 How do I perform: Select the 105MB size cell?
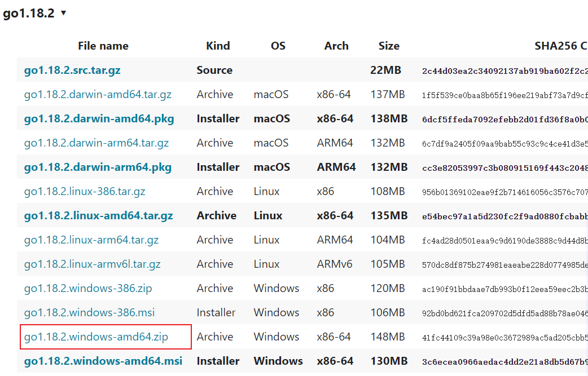pyautogui.click(x=388, y=264)
